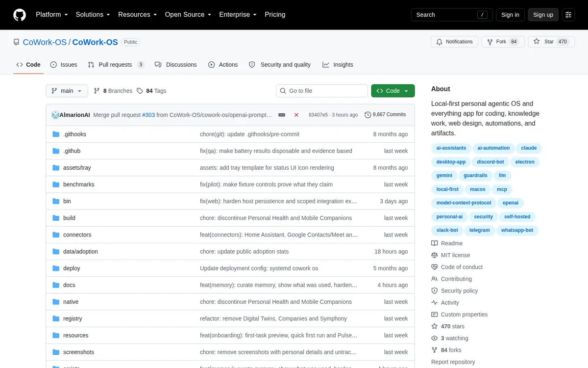Select the electron topic tag
The height and width of the screenshot is (368, 588).
[x=525, y=162]
